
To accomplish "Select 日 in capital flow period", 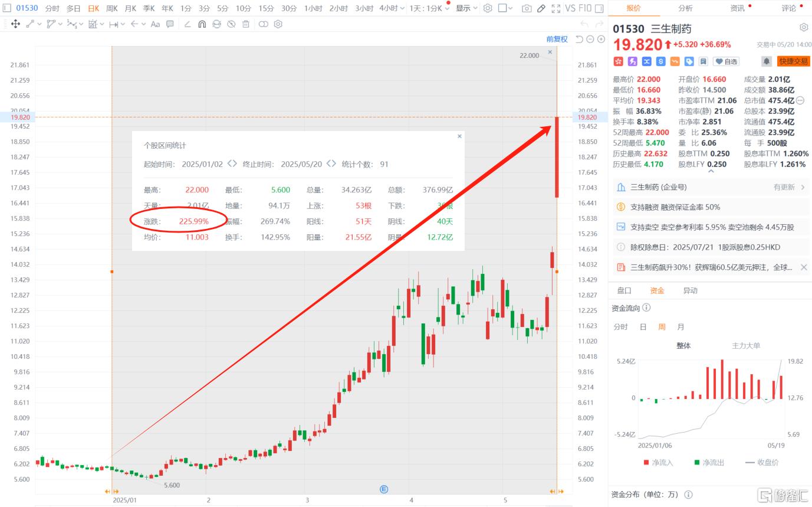I will pyautogui.click(x=643, y=326).
